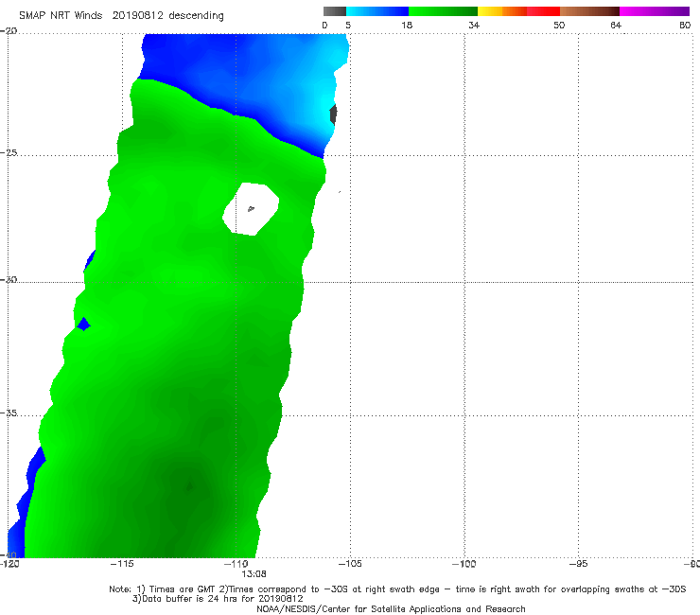The height and width of the screenshot is (615, 700).
Task: Click the latitude axis label '-35'
Action: point(9,413)
